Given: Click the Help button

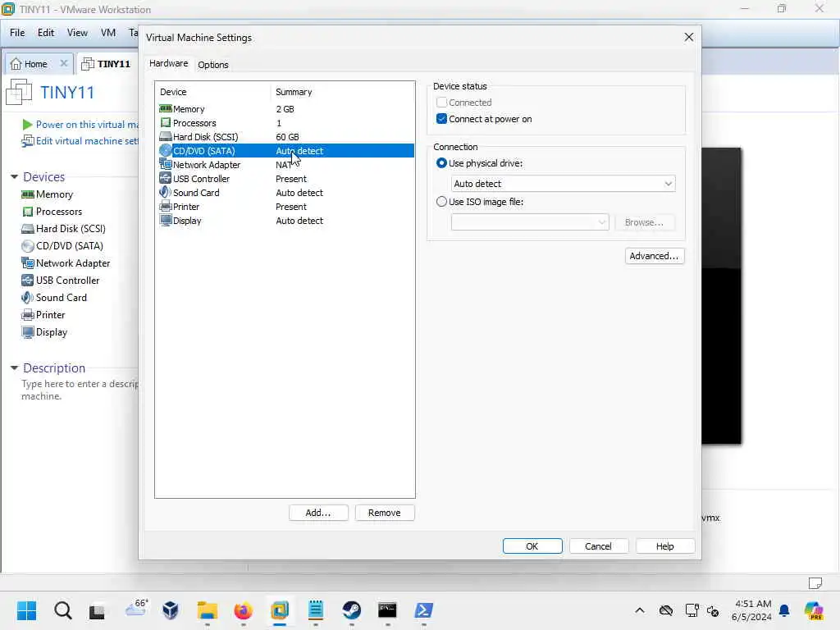Looking at the screenshot, I should coord(664,546).
